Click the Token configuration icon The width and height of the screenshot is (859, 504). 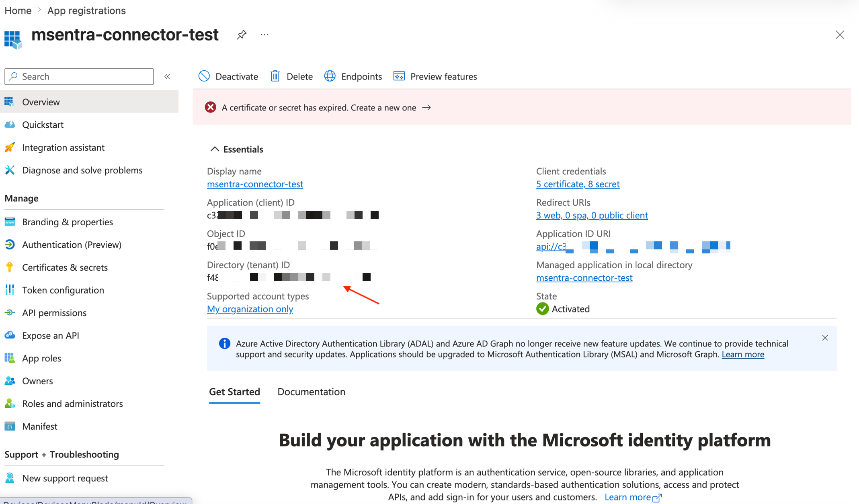(x=10, y=290)
